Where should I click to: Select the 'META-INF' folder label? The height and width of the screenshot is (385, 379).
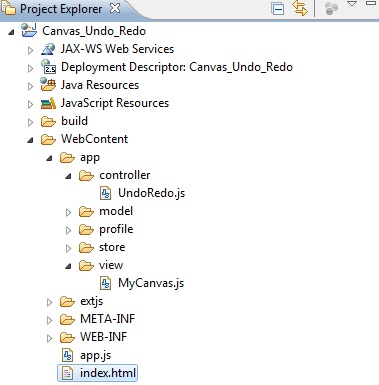(x=107, y=319)
